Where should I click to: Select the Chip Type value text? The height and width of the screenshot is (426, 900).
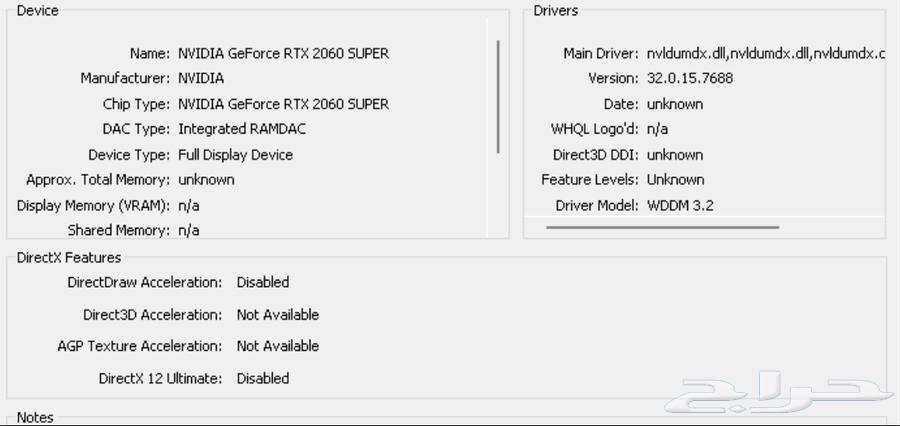(x=284, y=104)
